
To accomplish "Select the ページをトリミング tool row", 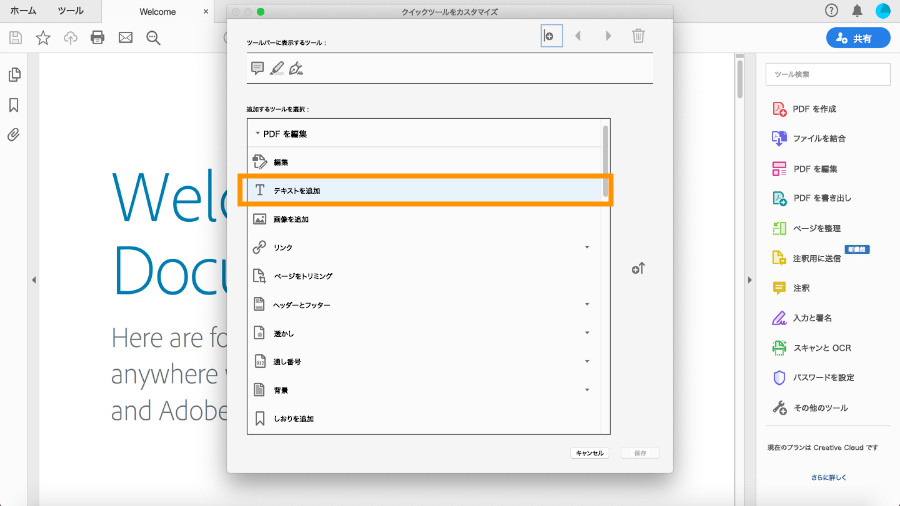I will (424, 276).
